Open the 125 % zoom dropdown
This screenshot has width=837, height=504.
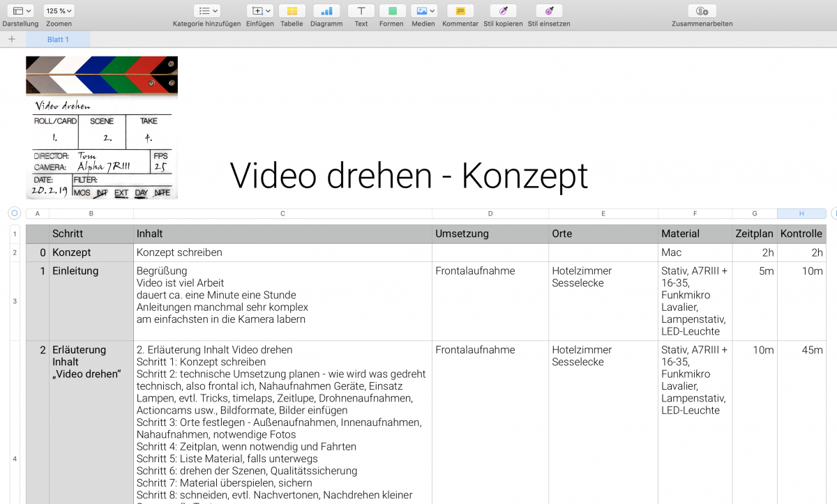coord(59,11)
